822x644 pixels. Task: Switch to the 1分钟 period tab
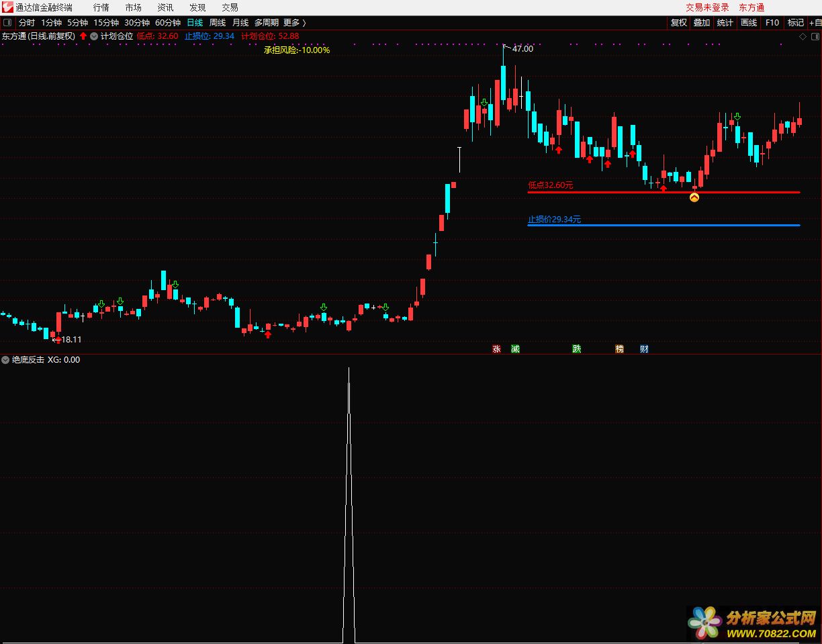tap(52, 23)
